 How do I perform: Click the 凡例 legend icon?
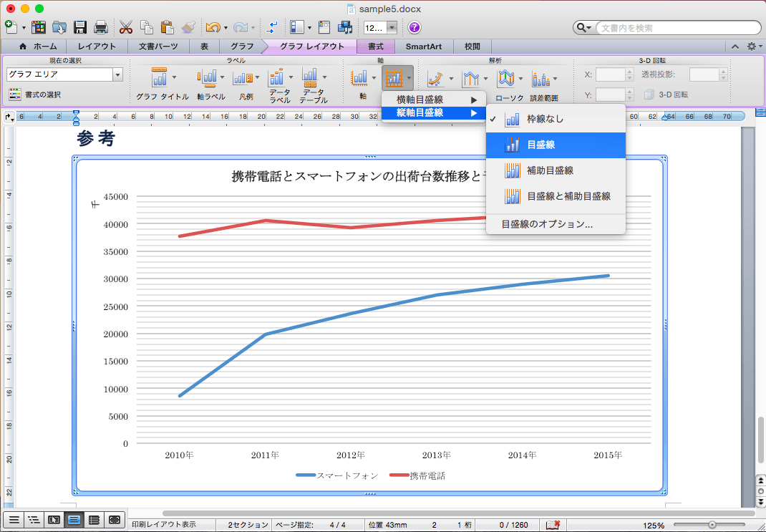(x=243, y=78)
